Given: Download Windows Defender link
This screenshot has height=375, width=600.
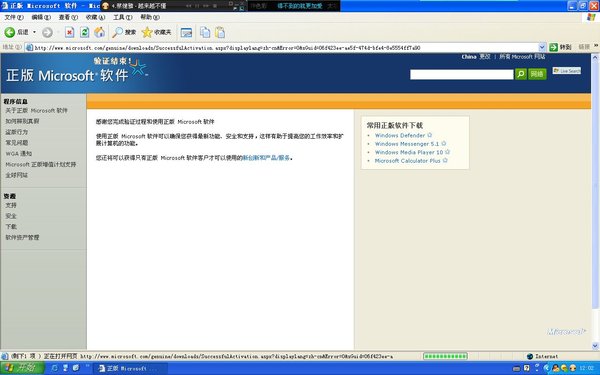Looking at the screenshot, I should (x=400, y=135).
